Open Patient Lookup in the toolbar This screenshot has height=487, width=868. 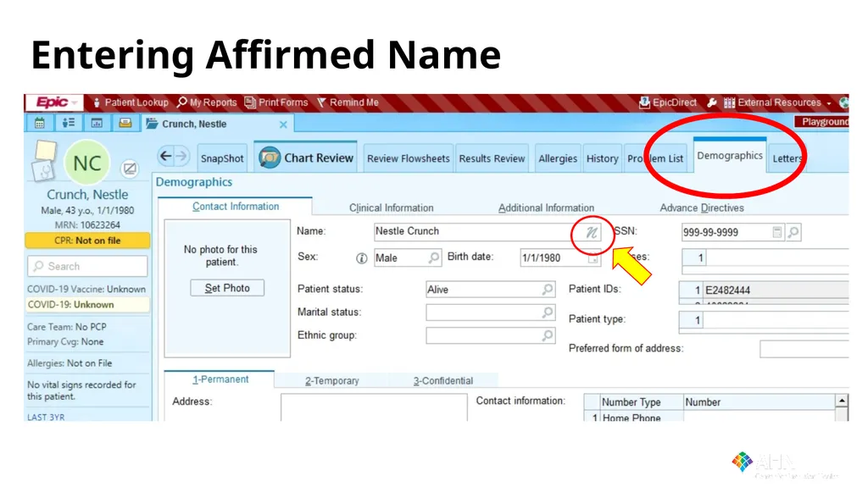(130, 102)
